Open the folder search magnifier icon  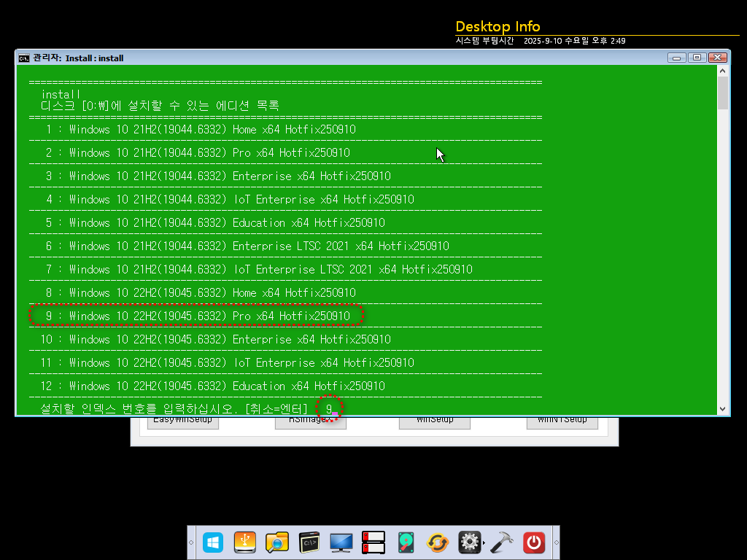point(277,542)
